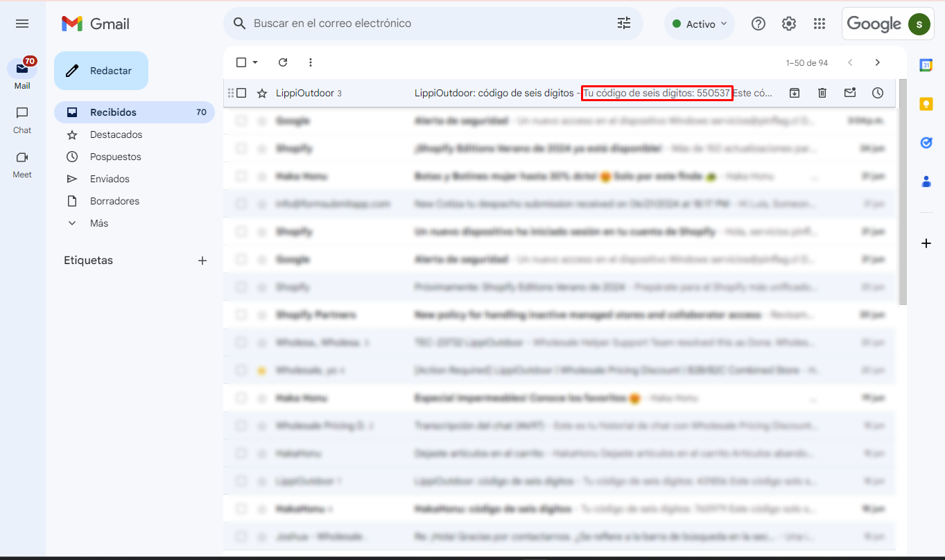Mark the LippiOutdoor email as unread

click(850, 93)
